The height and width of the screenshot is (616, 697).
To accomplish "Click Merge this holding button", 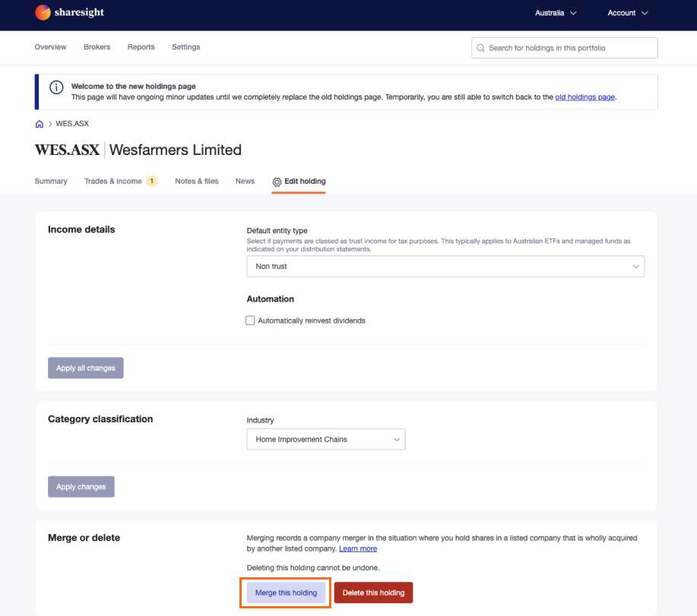I will click(286, 593).
